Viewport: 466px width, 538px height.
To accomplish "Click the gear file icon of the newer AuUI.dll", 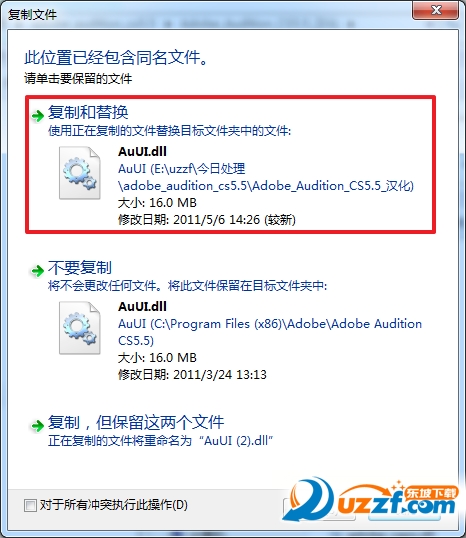I will (80, 173).
